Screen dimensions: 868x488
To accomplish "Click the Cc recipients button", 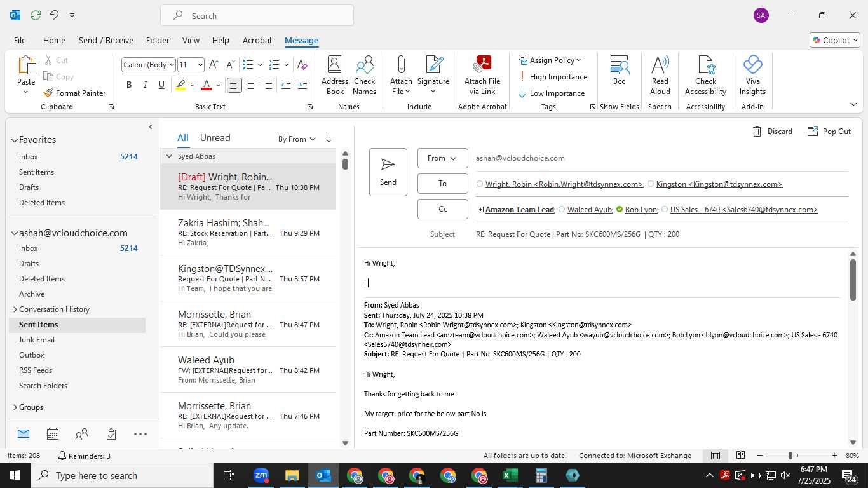I will [443, 209].
